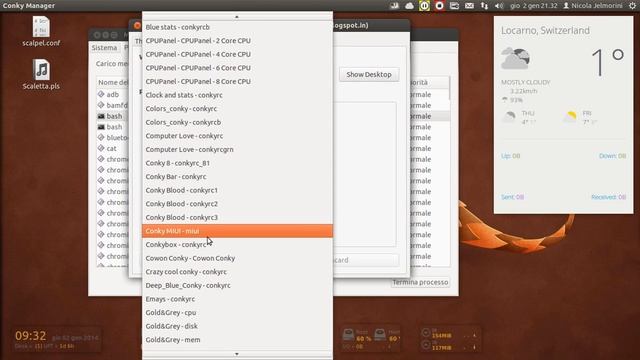Screen dimensions: 640x360
Task: Click the Show Desktop button
Action: 369,75
